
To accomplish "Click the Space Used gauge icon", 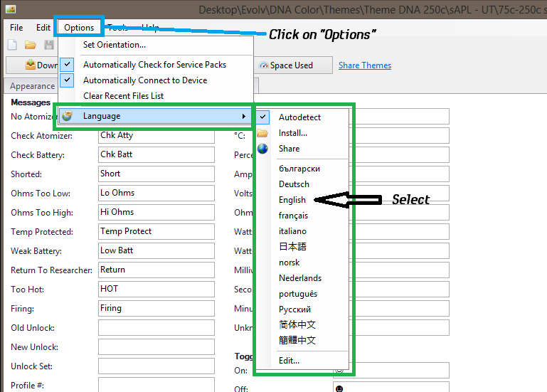I will (264, 65).
